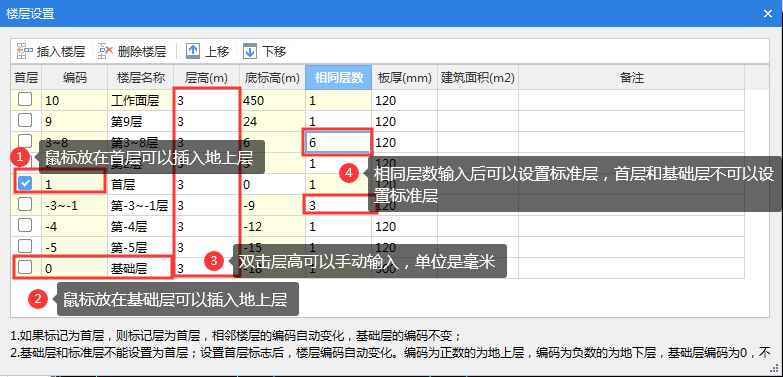Click the 建筑面积 cell in 第9层 row
Viewport: 783px width, 377px height.
(x=478, y=121)
